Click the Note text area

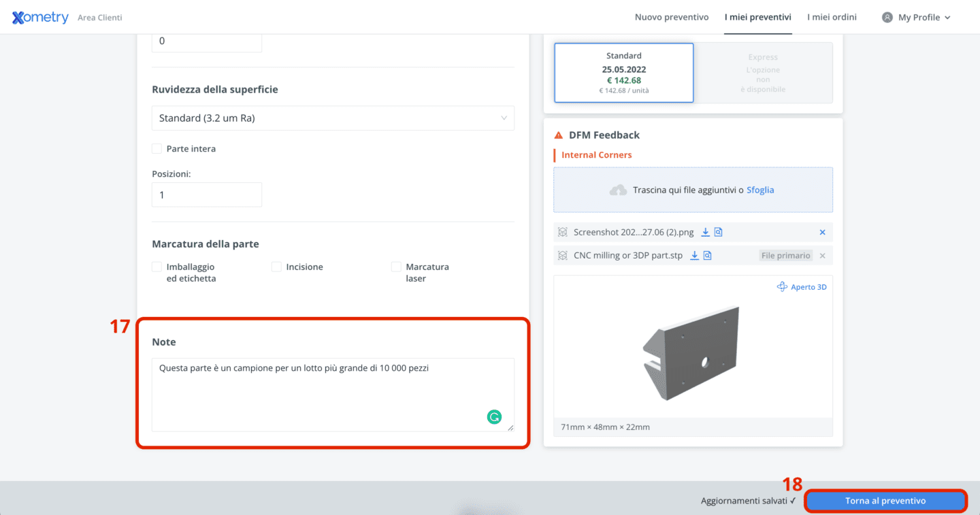pos(333,395)
